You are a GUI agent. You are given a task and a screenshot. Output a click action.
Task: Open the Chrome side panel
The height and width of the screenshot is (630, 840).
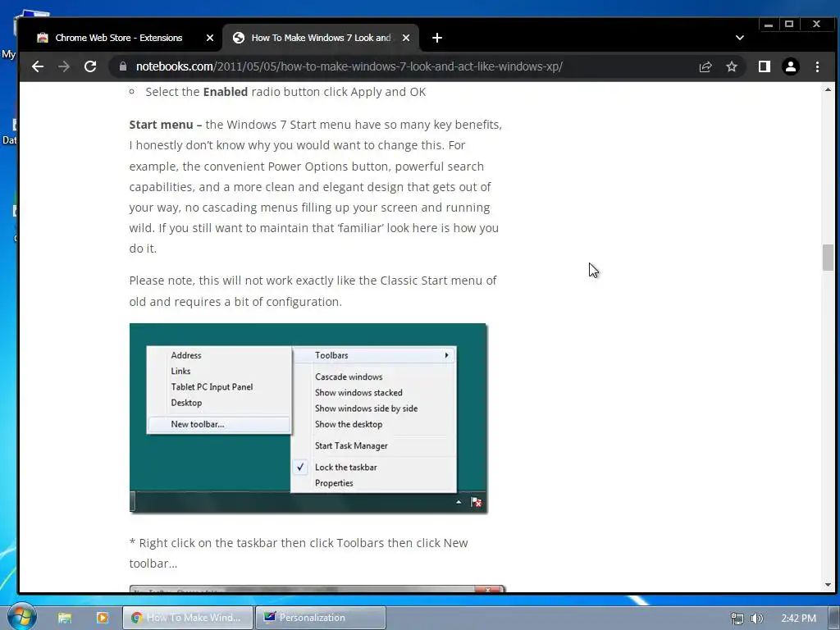[x=765, y=66]
